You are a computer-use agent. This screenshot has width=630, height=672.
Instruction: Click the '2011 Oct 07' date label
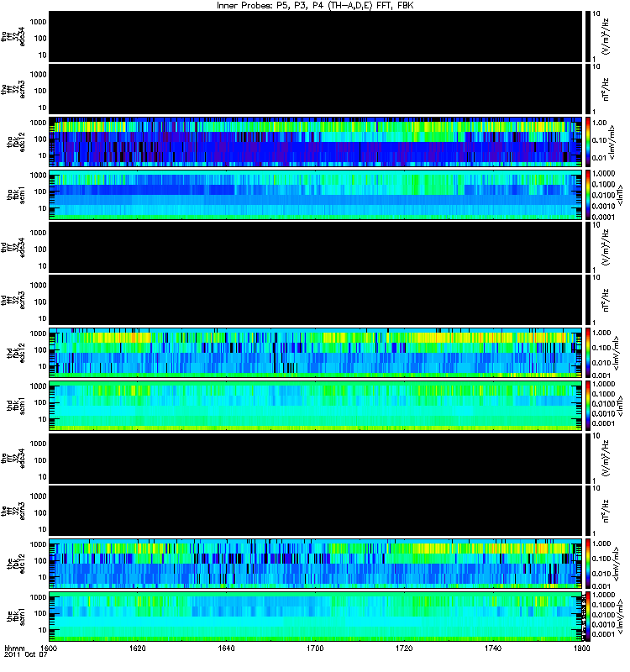click(26, 655)
